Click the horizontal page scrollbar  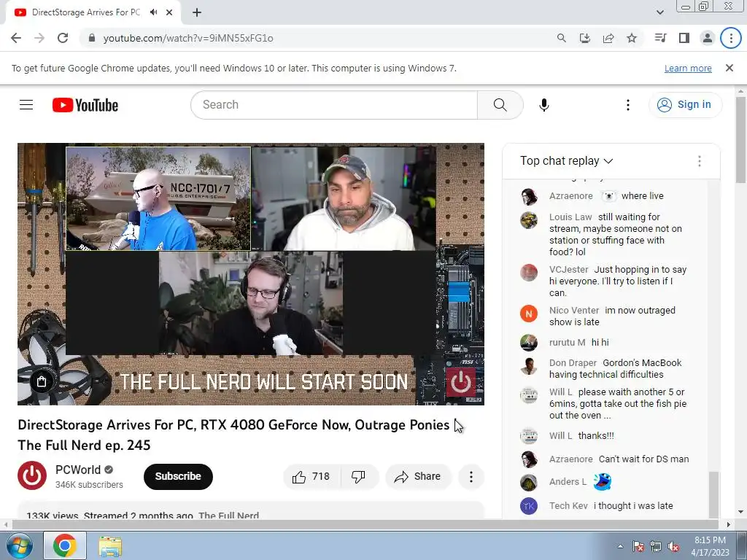tap(365, 525)
